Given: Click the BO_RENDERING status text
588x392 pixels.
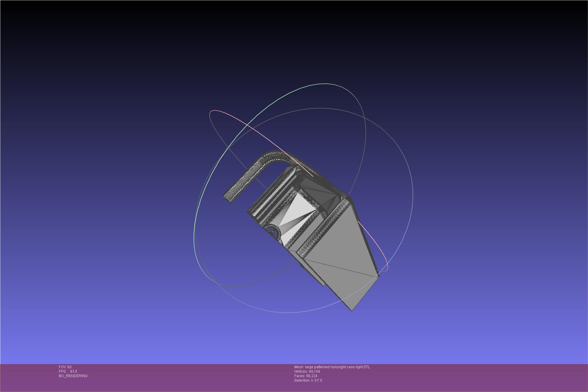Looking at the screenshot, I should click(73, 376).
